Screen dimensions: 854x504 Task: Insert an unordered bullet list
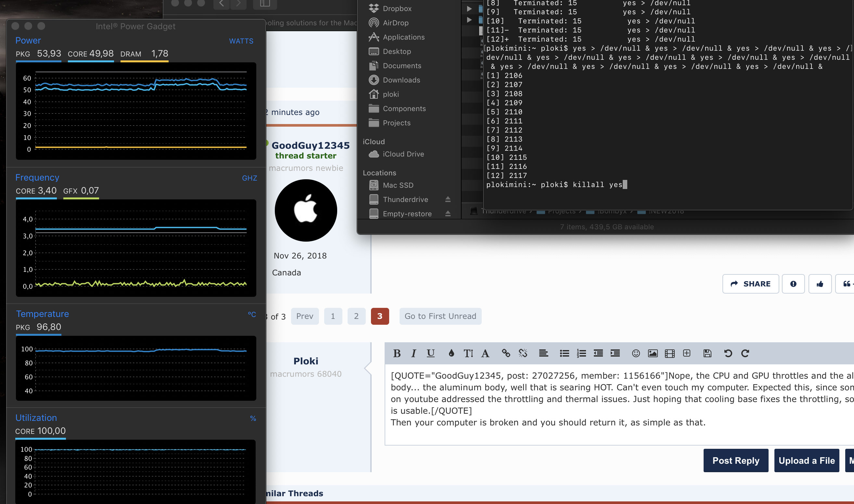point(564,353)
